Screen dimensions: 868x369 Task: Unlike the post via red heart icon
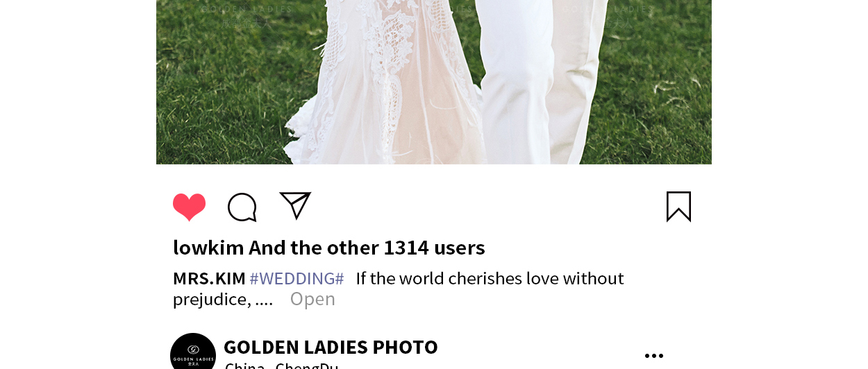click(x=189, y=207)
